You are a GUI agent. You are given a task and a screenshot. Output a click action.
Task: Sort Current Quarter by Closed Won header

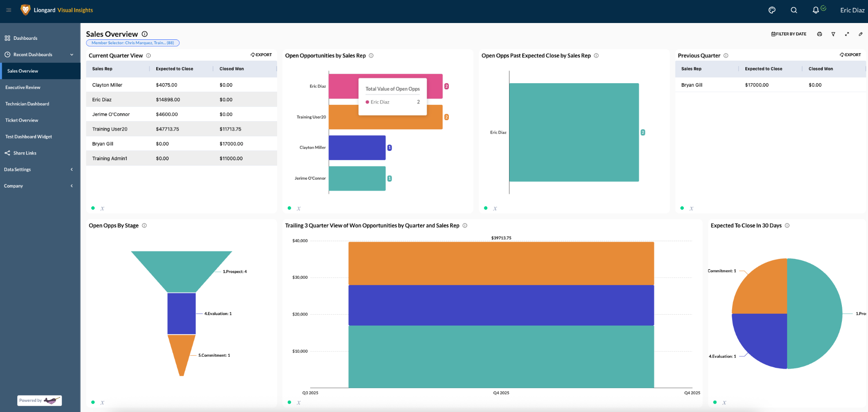231,69
